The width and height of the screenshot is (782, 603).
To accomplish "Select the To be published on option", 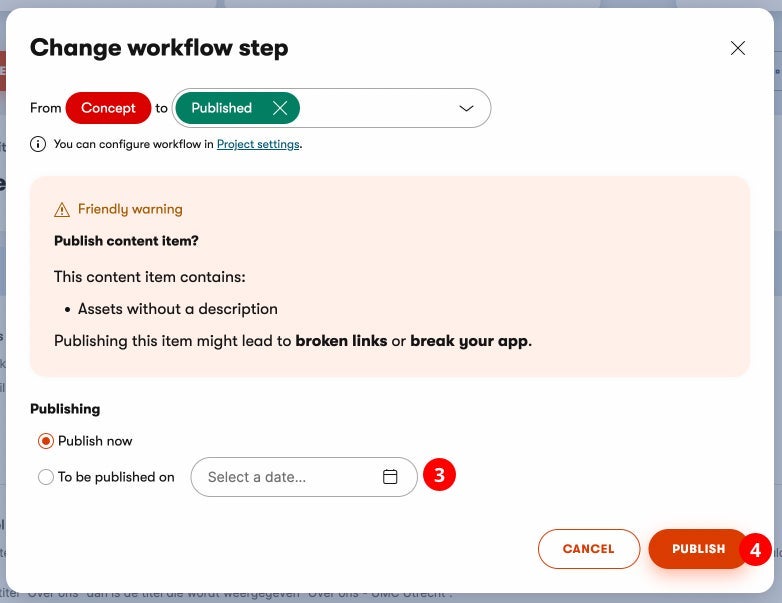I will tap(46, 477).
